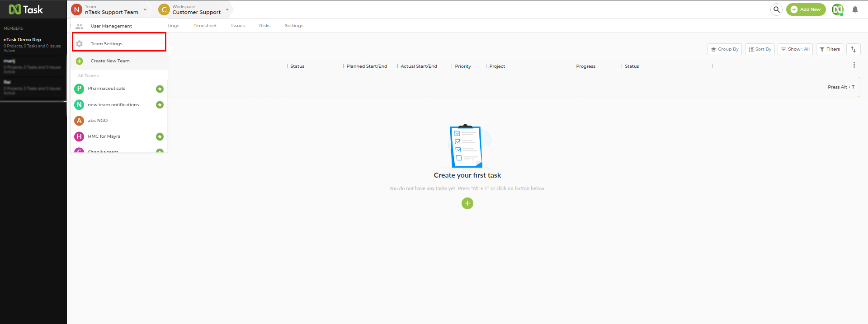Toggle star for Pharmaceuticals team
This screenshot has height=324, width=868.
(x=160, y=89)
